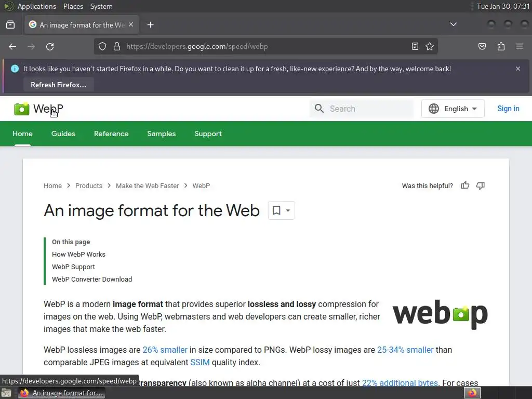The height and width of the screenshot is (399, 532).
Task: Click the thumbs down not helpful icon
Action: [481, 185]
